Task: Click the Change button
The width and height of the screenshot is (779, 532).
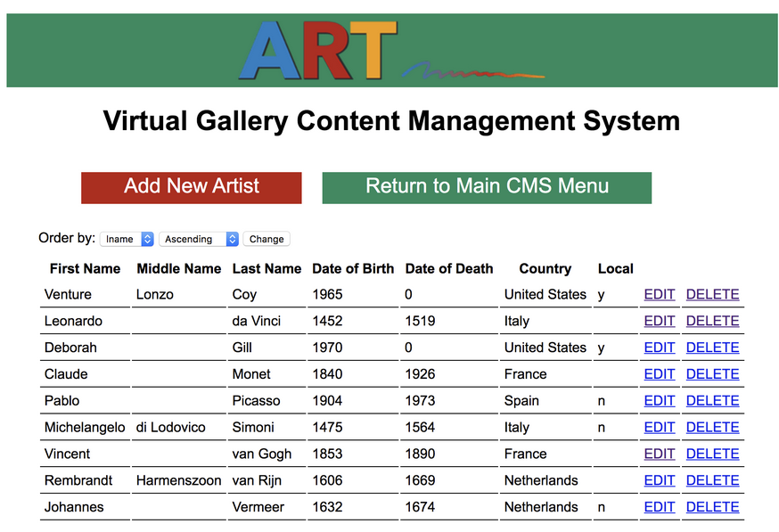Action: [x=266, y=239]
